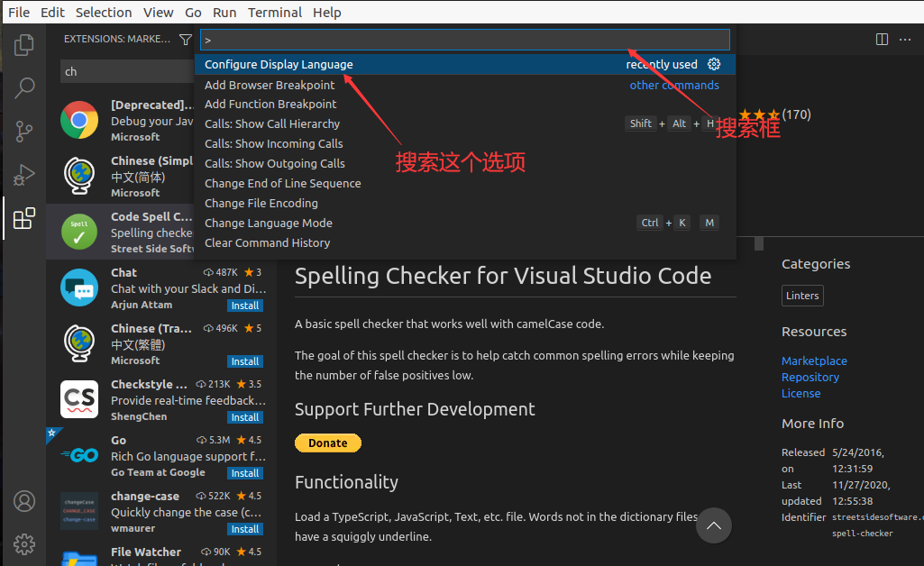Open the Source Control view
This screenshot has height=566, width=924.
[24, 132]
